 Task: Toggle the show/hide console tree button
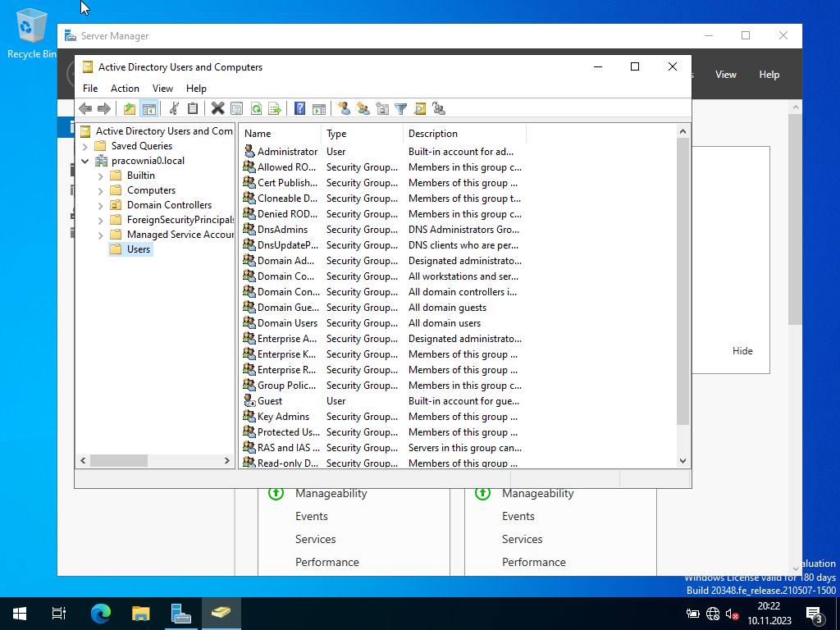click(149, 109)
